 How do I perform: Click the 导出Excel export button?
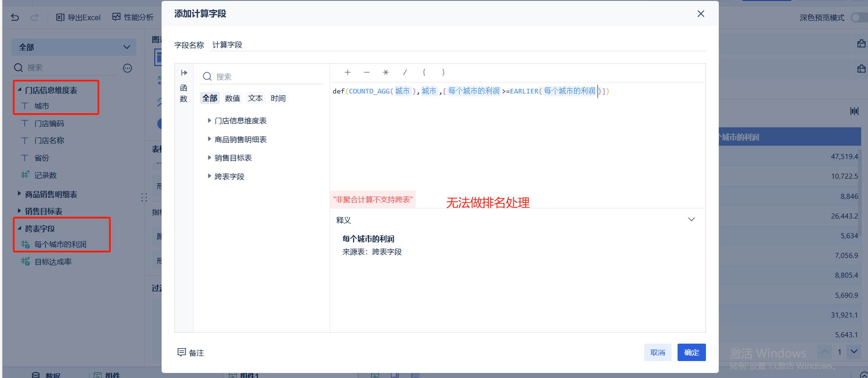point(78,17)
